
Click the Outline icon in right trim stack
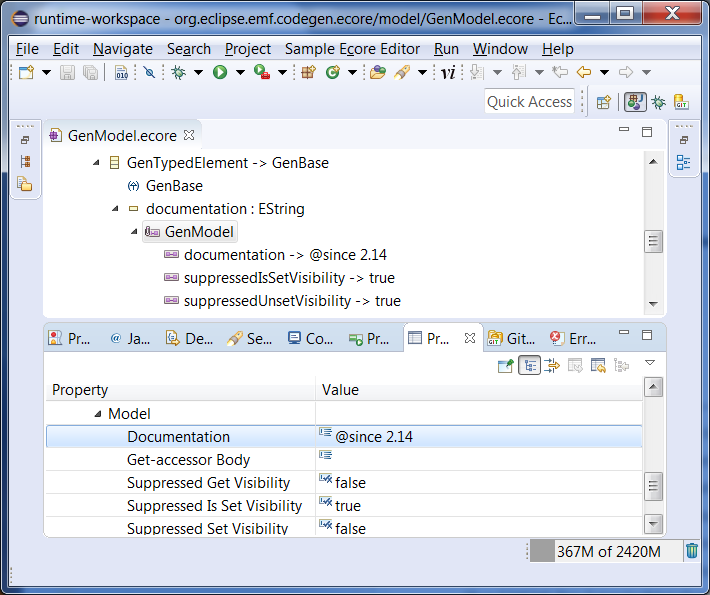point(683,162)
